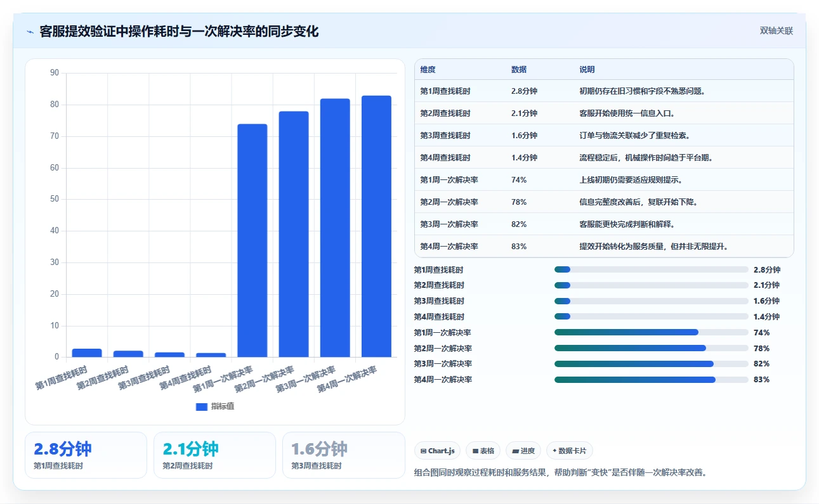Select the table cell 1.6分钟
This screenshot has width=819, height=504.
point(524,135)
